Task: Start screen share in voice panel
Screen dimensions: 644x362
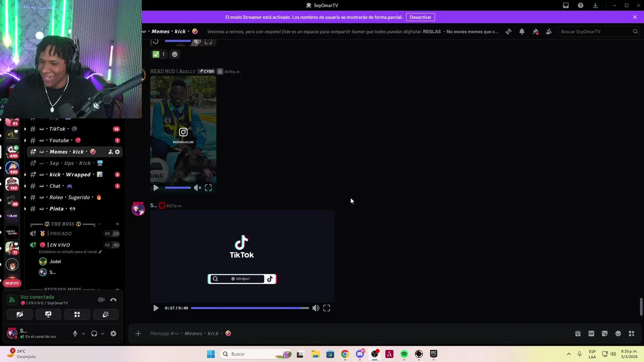Action: pos(48,314)
